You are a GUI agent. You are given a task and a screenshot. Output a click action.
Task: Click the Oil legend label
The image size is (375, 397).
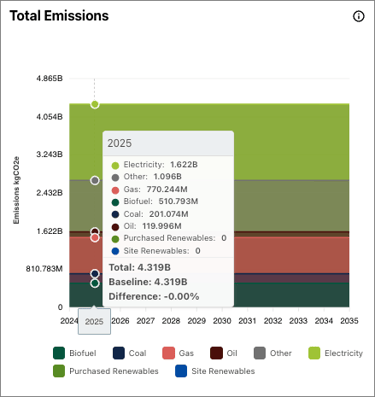[x=232, y=353]
